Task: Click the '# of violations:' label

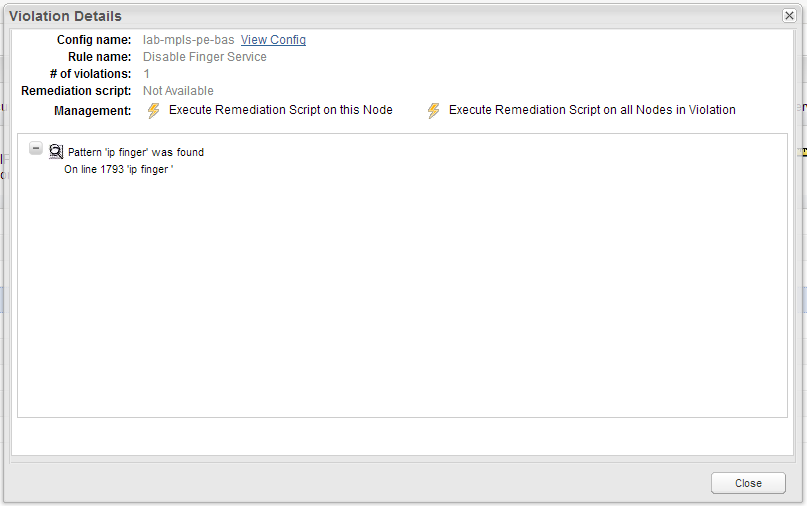Action: pyautogui.click(x=91, y=74)
